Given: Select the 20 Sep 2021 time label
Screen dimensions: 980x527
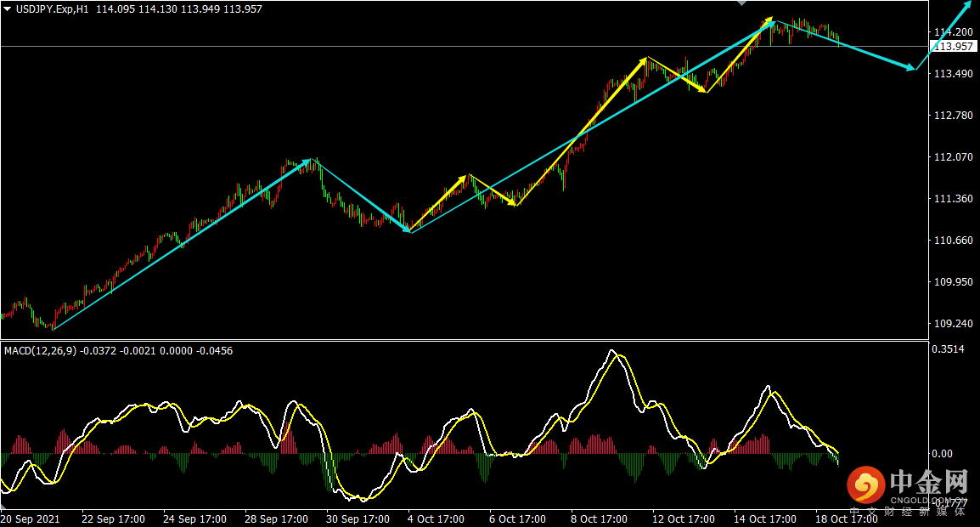Looking at the screenshot, I should (30, 518).
